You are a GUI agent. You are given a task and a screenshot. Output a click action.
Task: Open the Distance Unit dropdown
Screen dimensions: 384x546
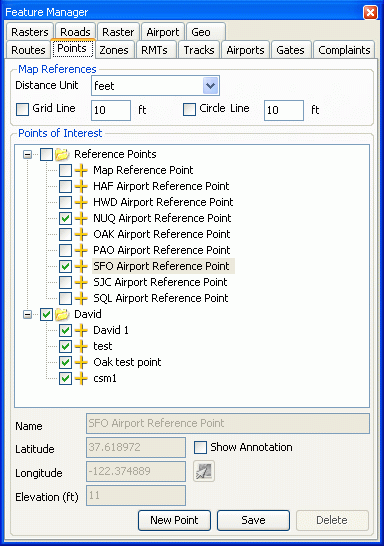(210, 86)
